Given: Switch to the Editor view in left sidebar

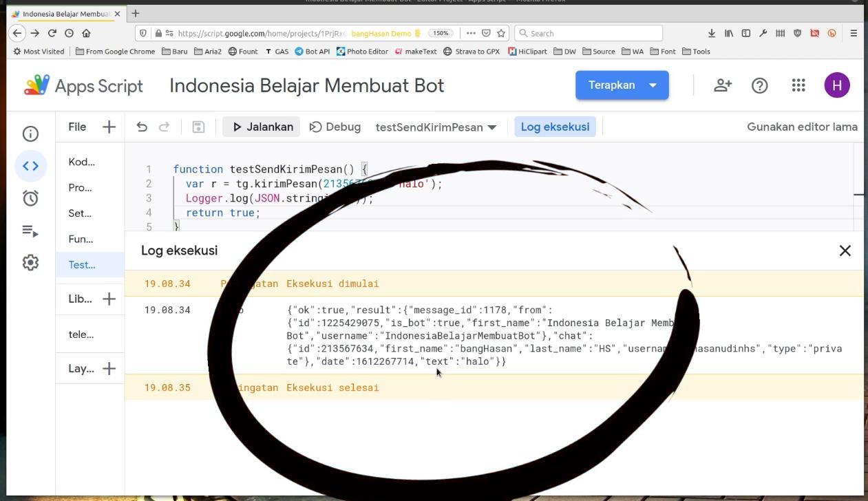Looking at the screenshot, I should [x=30, y=166].
